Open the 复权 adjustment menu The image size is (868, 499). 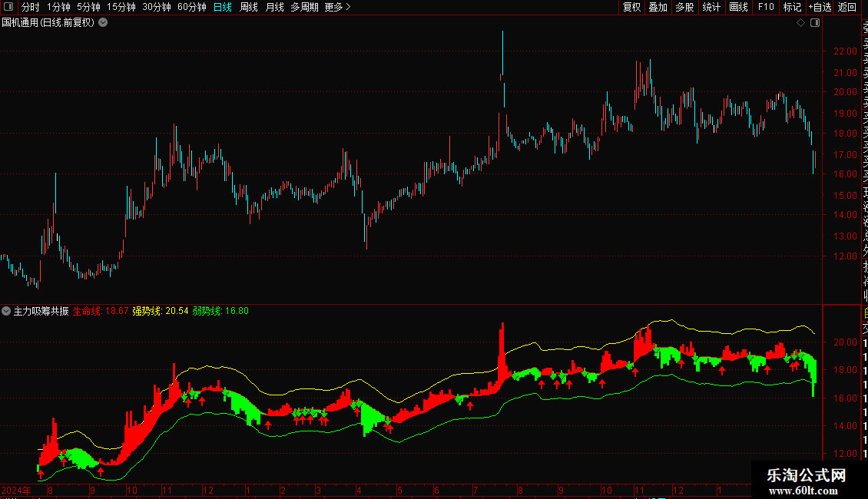631,7
